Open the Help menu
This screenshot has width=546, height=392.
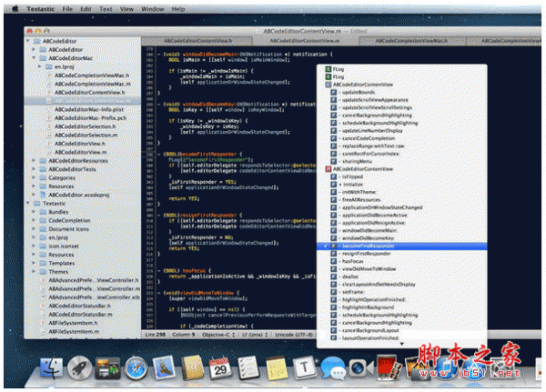click(x=178, y=9)
